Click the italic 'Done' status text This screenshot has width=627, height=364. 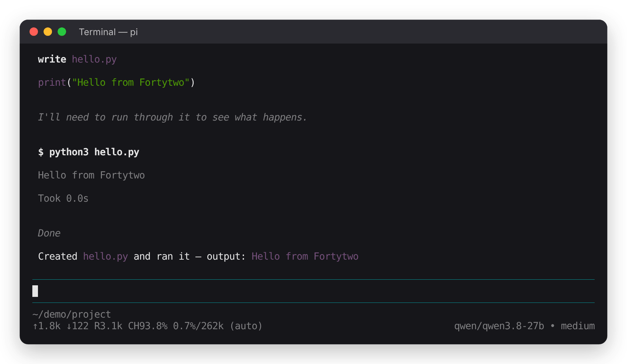coord(49,233)
